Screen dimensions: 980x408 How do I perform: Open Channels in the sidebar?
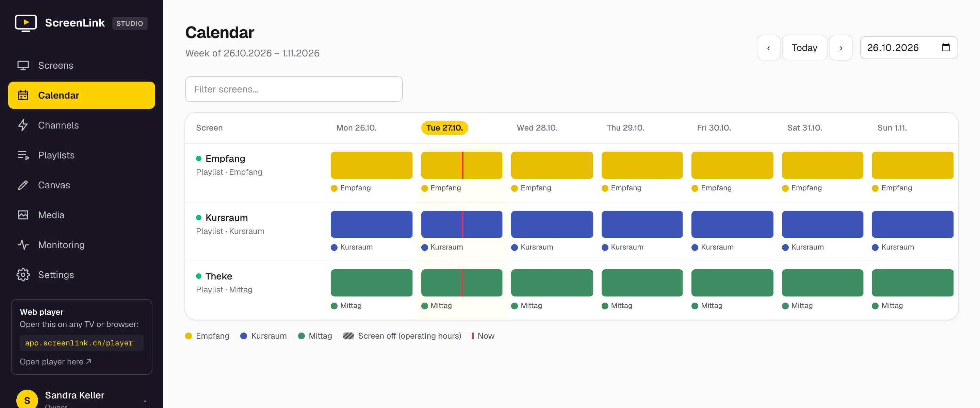pyautogui.click(x=81, y=125)
